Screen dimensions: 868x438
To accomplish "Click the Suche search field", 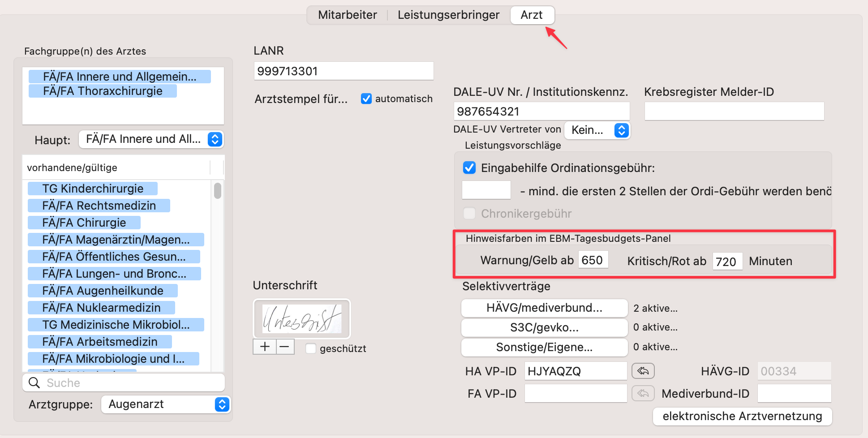I will pyautogui.click(x=124, y=382).
